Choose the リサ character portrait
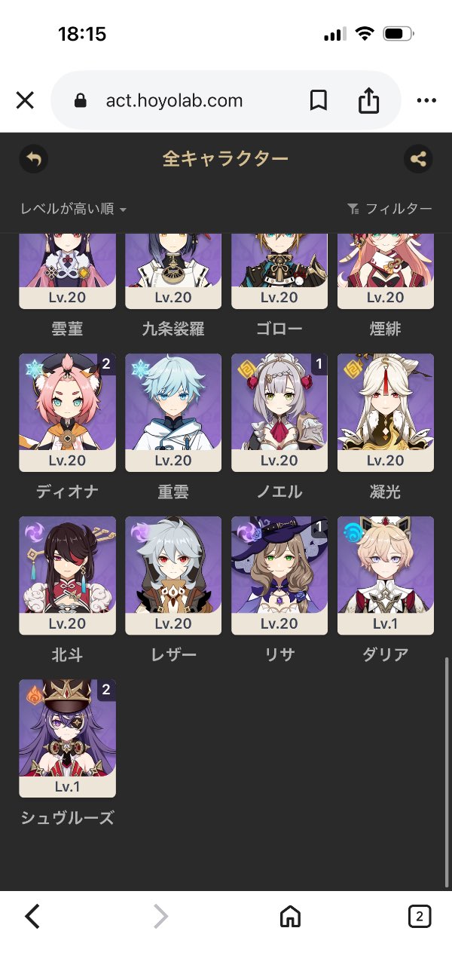The image size is (452, 980). tap(279, 576)
